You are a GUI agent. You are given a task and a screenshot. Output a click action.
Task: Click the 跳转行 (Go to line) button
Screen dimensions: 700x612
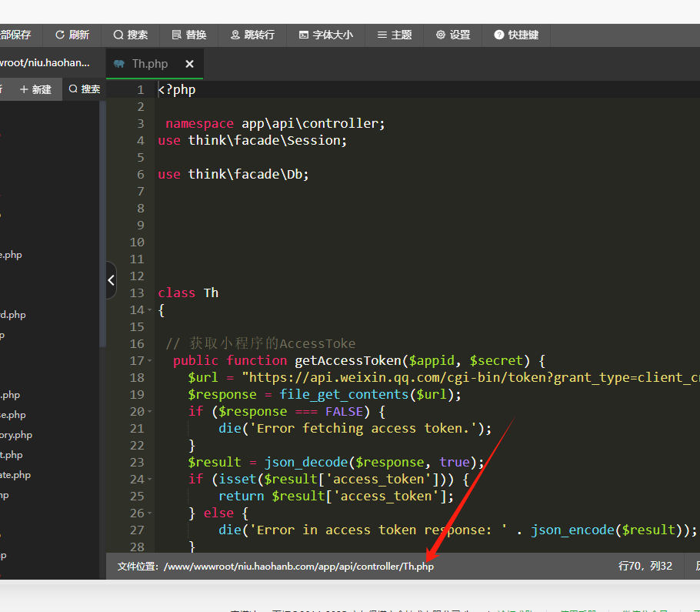pos(252,35)
